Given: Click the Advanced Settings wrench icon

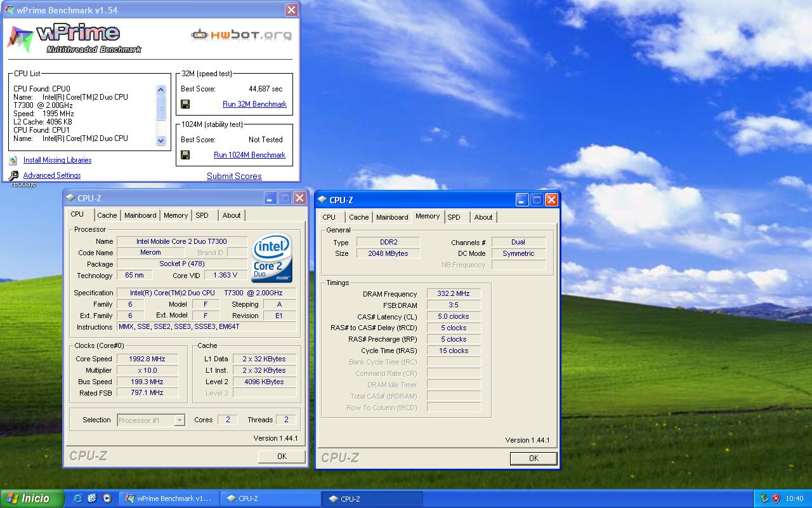Looking at the screenshot, I should (x=14, y=175).
